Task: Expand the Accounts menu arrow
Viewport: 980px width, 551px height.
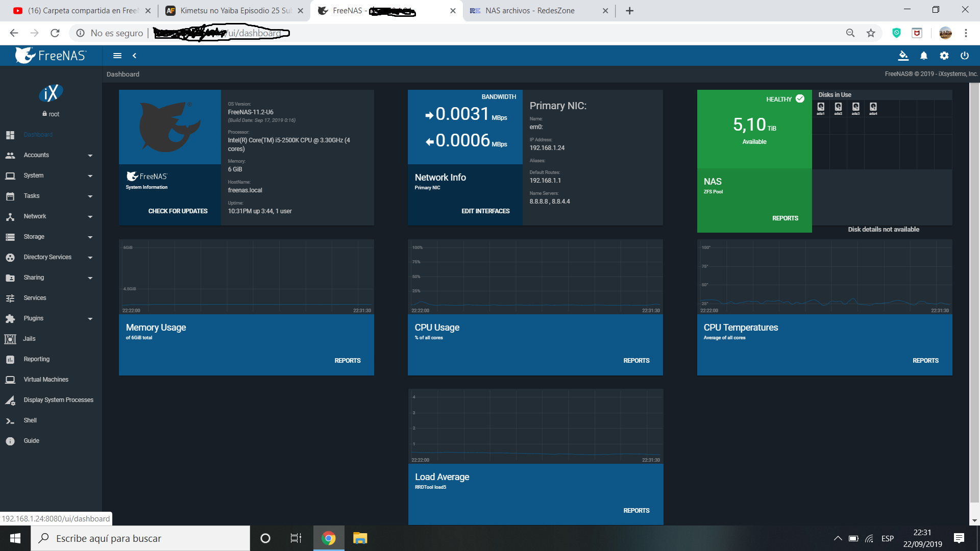Action: tap(90, 156)
